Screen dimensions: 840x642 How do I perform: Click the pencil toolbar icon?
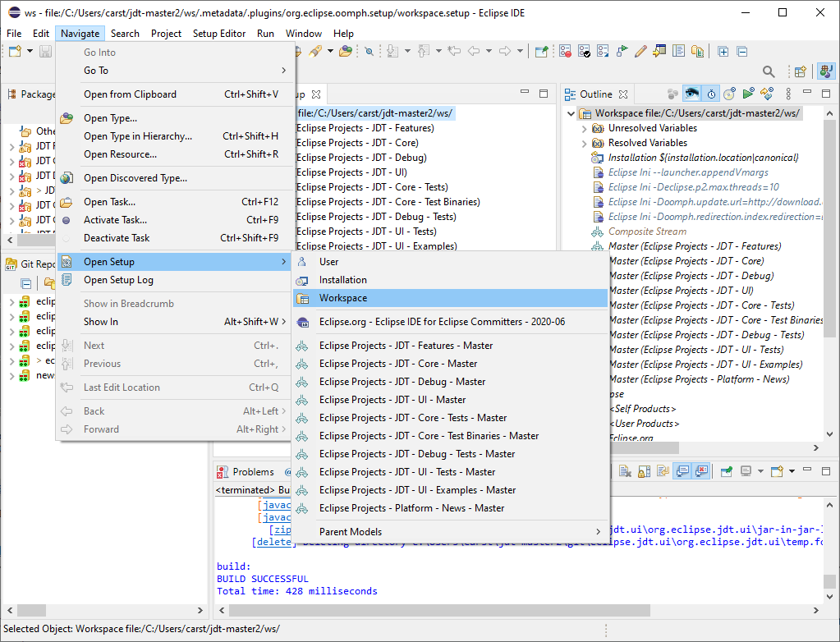pyautogui.click(x=640, y=52)
